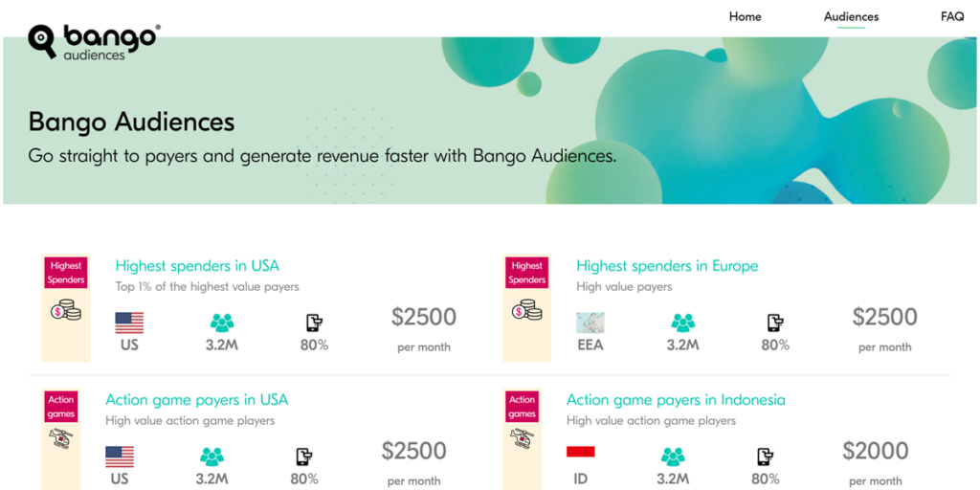This screenshot has width=980, height=490.
Task: Open Highest spenders in USA link
Action: [x=197, y=266]
